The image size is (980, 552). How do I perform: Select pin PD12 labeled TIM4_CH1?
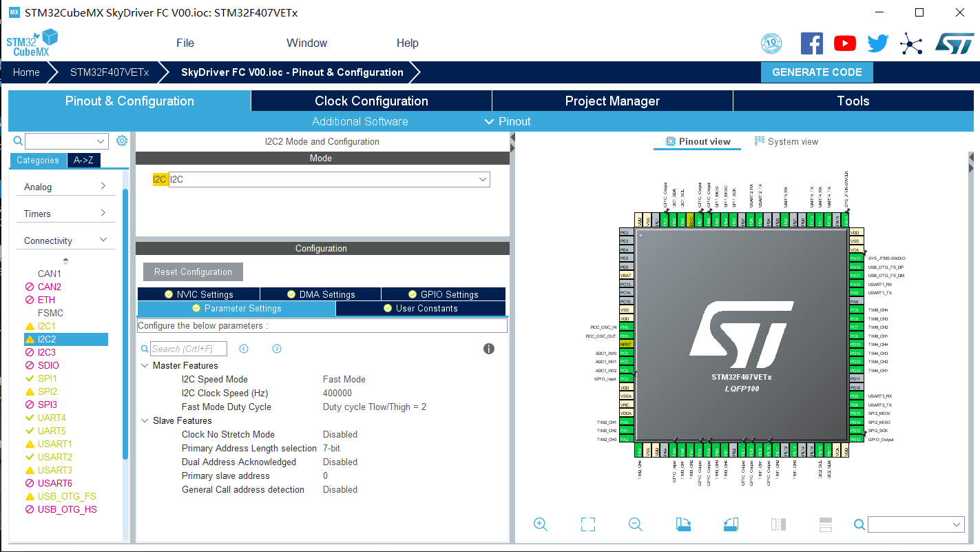(856, 370)
